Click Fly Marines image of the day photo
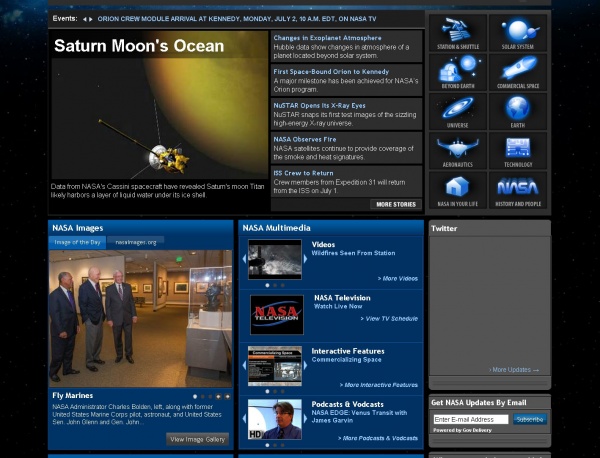This screenshot has height=458, width=600. point(140,318)
